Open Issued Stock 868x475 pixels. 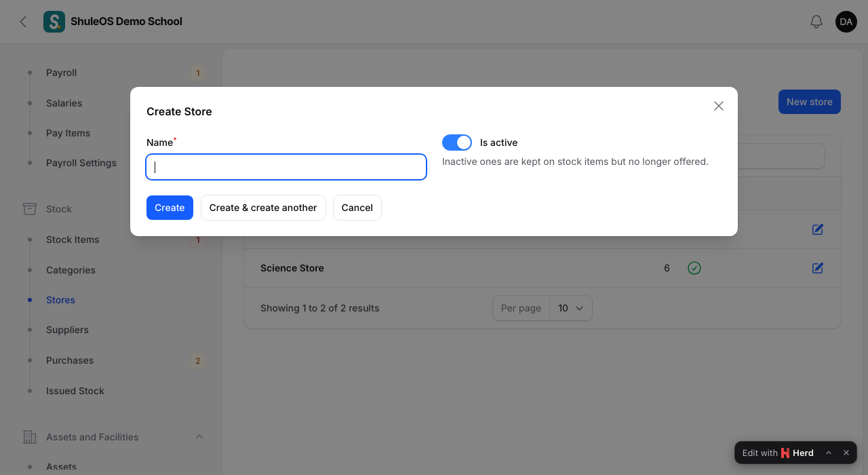pos(75,391)
